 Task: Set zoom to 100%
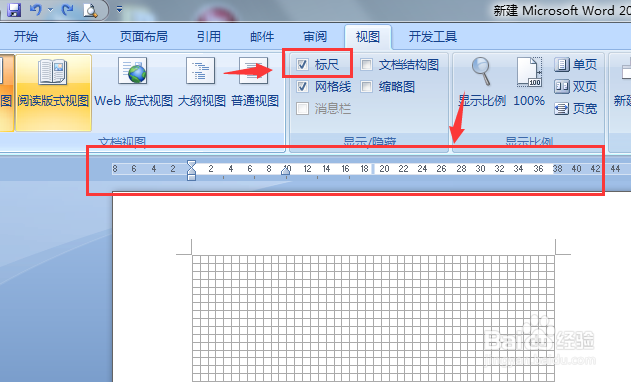click(529, 83)
